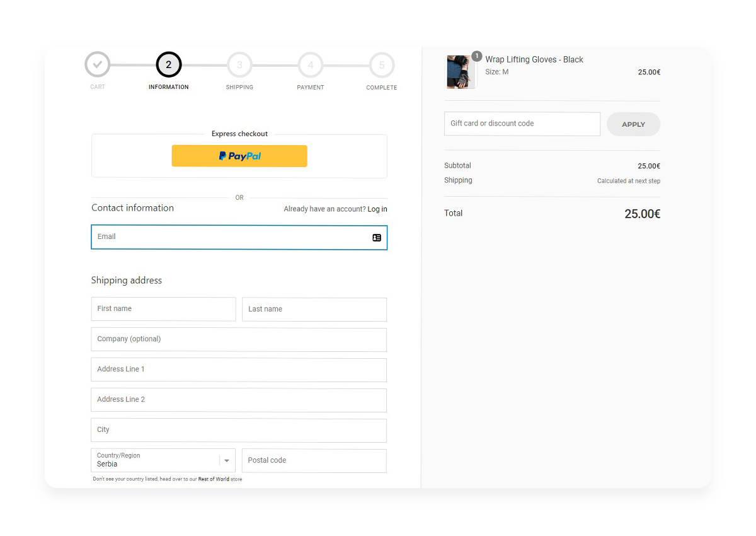Image resolution: width=756 pixels, height=536 pixels.
Task: Pay with PayPal express checkout button
Action: click(x=239, y=156)
